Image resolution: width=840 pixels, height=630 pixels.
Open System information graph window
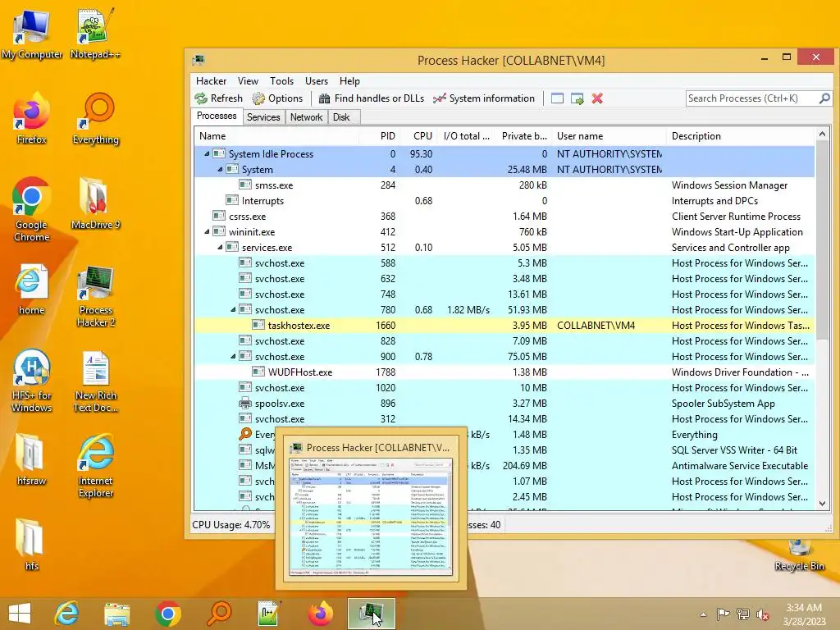484,98
